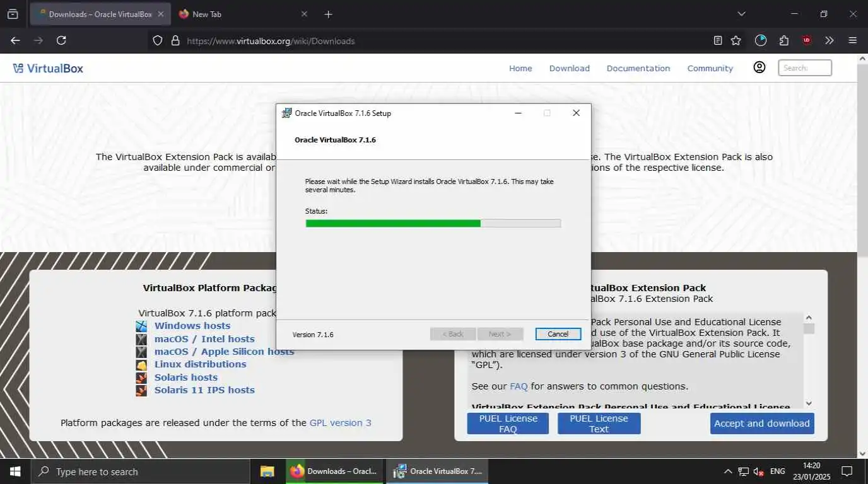Close the Downloads – Oracle VirtualBox tab
The width and height of the screenshot is (868, 484).
(160, 14)
